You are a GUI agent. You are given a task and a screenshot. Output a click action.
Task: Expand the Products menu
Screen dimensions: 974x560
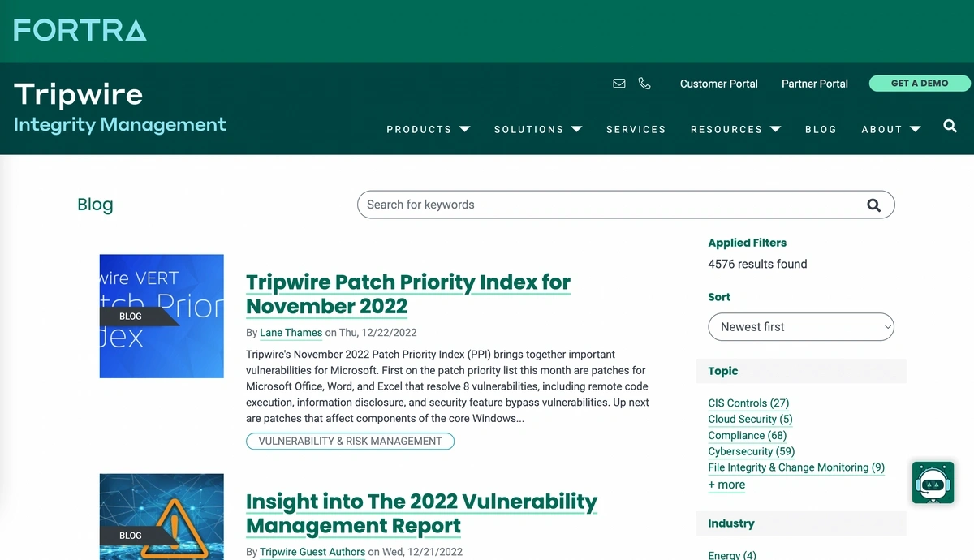tap(428, 129)
